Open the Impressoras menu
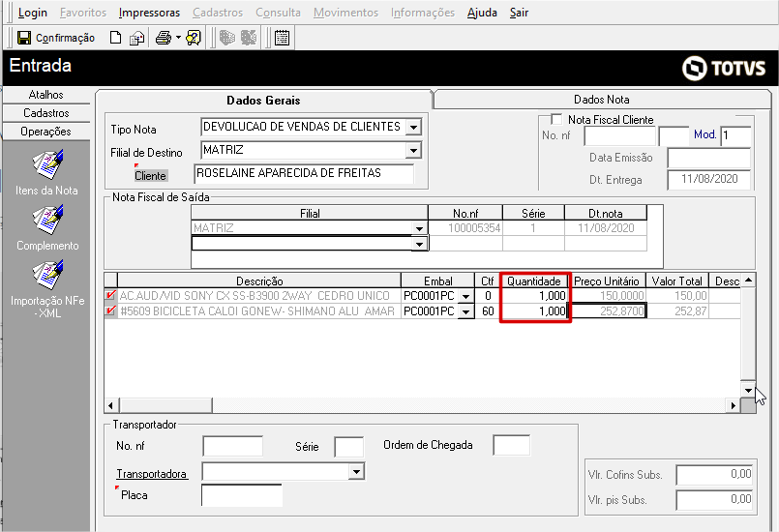779x532 pixels. [150, 13]
